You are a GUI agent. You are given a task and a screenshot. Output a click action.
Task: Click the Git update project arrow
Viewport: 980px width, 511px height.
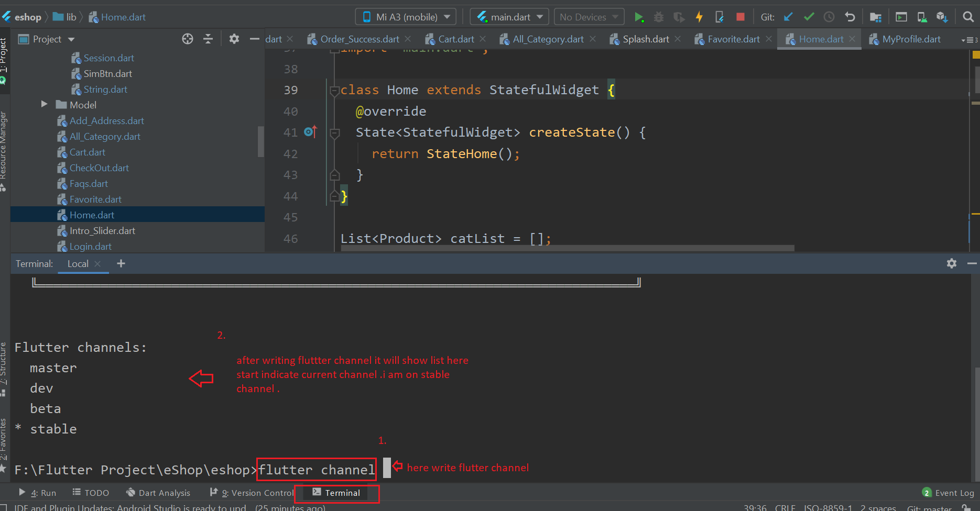[788, 17]
